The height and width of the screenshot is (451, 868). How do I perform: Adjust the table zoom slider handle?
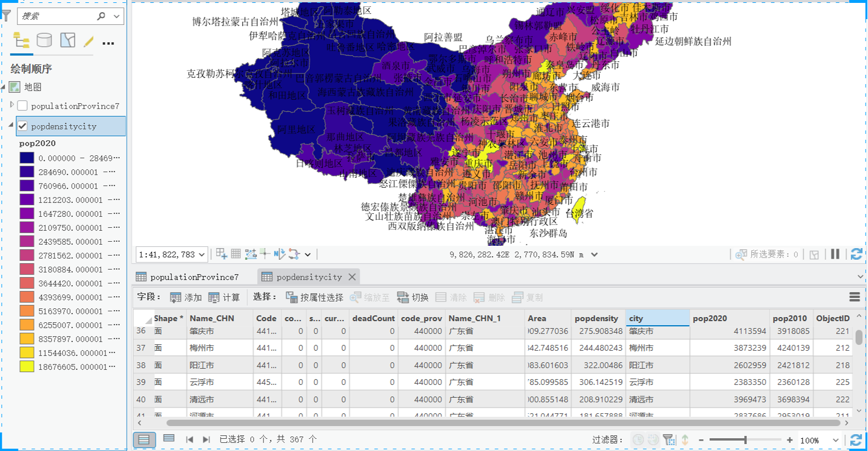pyautogui.click(x=745, y=440)
